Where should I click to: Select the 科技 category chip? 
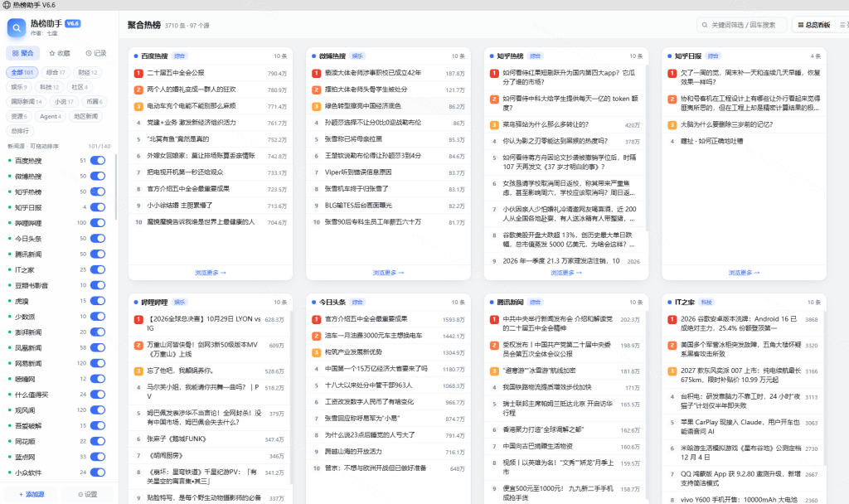click(49, 87)
